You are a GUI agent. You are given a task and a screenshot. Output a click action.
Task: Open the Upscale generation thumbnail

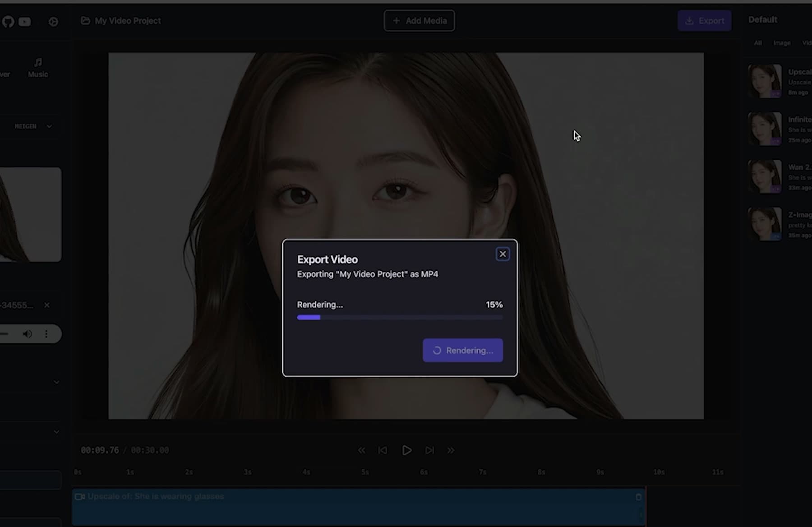coord(764,81)
